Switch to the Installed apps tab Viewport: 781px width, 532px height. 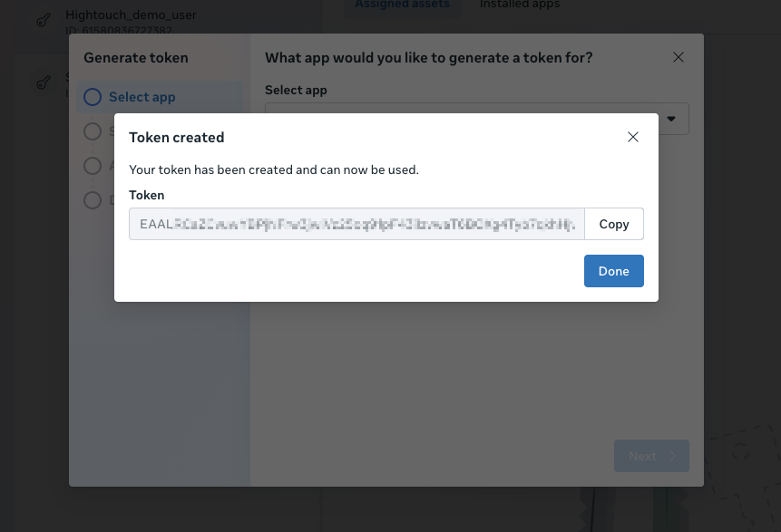pyautogui.click(x=519, y=5)
